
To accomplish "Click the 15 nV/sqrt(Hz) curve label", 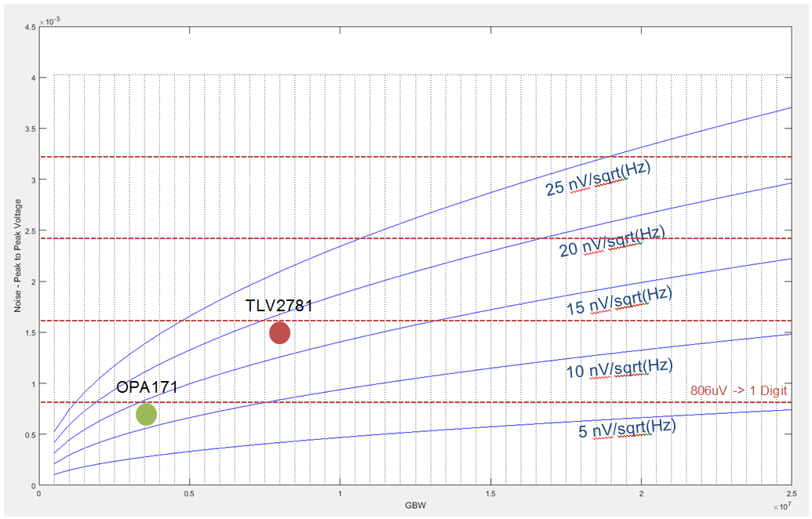I will coord(619,300).
